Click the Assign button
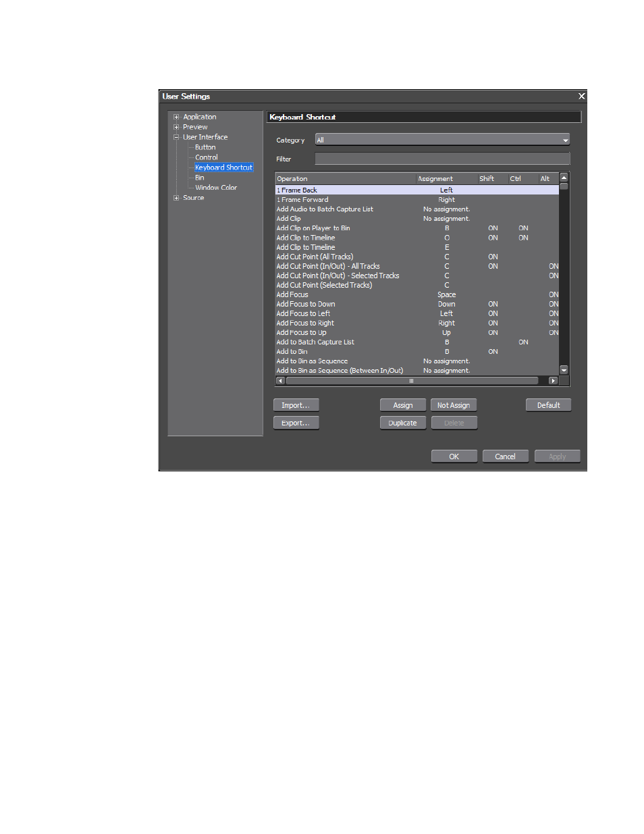Viewport: 644px width, 834px height. pyautogui.click(x=403, y=405)
